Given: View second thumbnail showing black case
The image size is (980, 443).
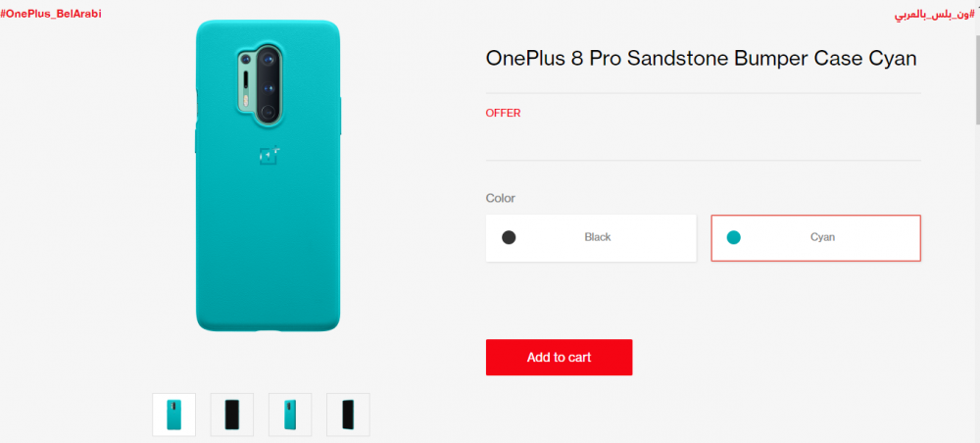Looking at the screenshot, I should [x=232, y=415].
